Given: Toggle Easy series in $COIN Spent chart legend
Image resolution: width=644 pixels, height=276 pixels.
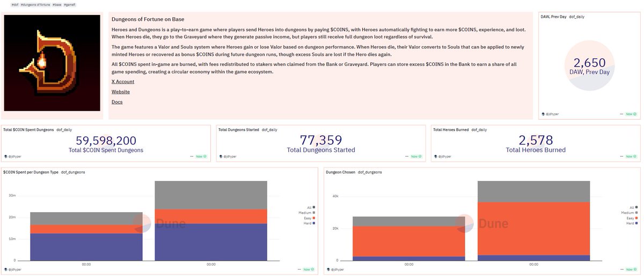Looking at the screenshot, I should (309, 218).
